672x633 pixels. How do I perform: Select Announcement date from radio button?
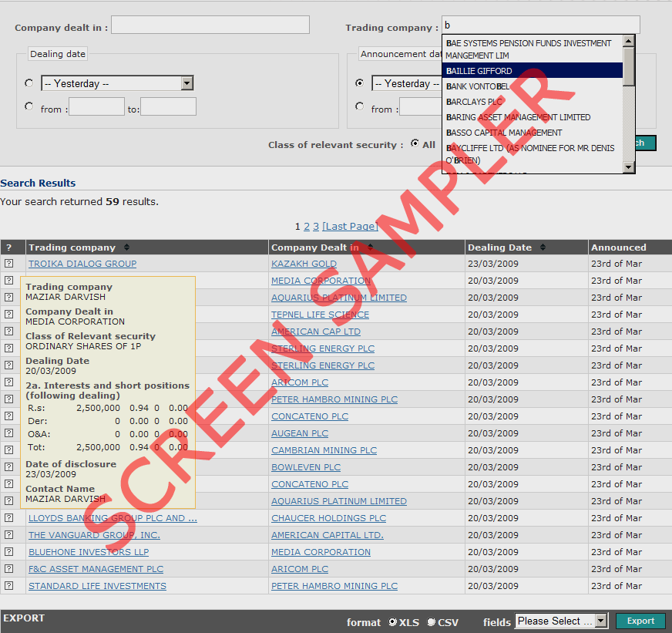click(x=360, y=106)
